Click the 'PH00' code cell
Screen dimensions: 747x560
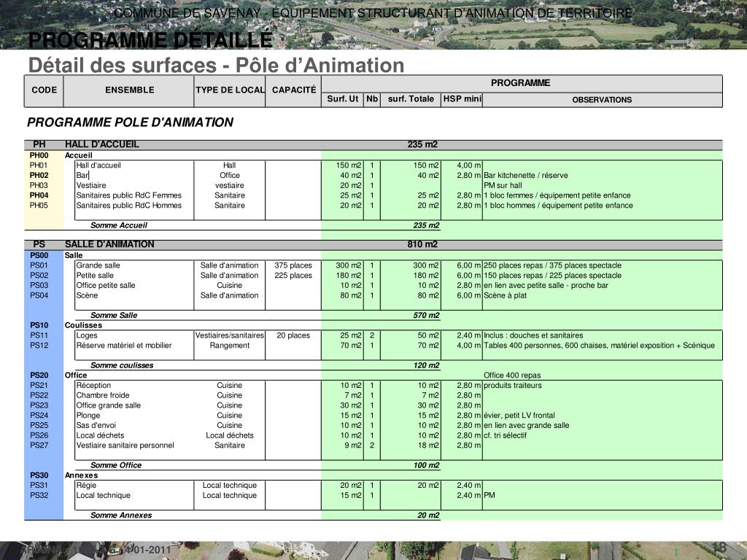[39, 155]
